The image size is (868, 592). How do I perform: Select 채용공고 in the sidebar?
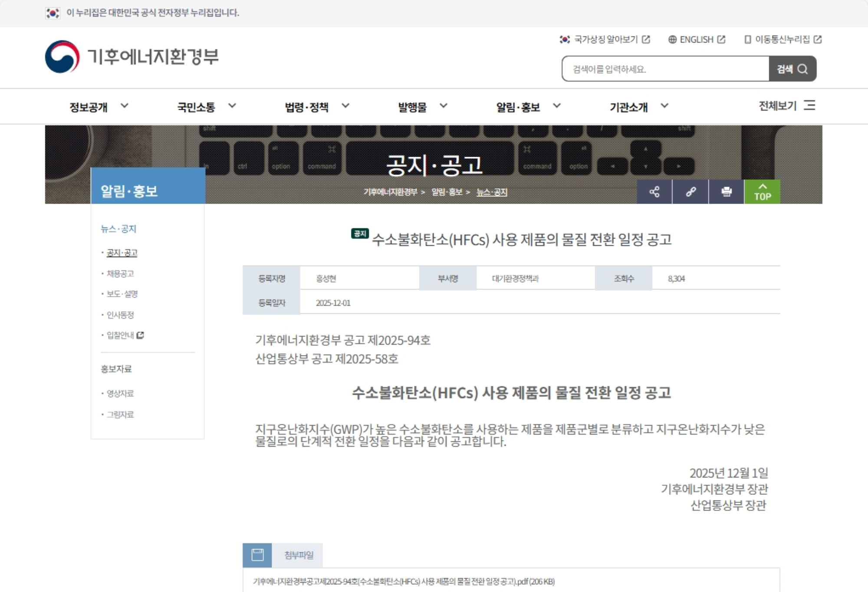coord(120,273)
